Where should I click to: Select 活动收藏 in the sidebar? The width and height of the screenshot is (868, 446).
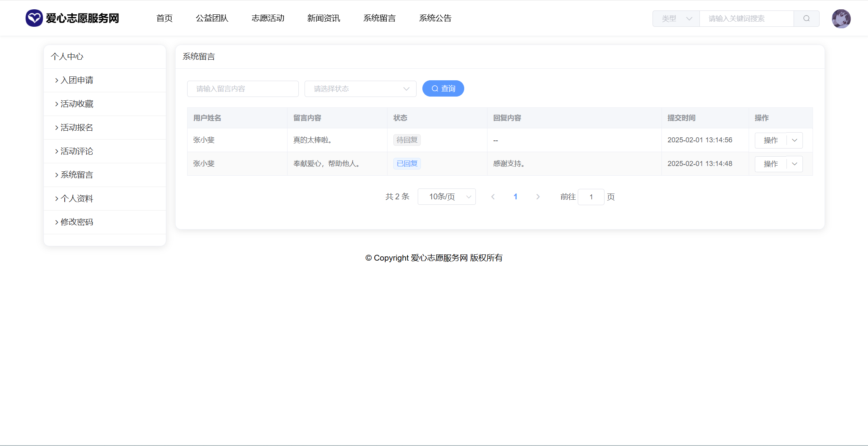pyautogui.click(x=77, y=104)
